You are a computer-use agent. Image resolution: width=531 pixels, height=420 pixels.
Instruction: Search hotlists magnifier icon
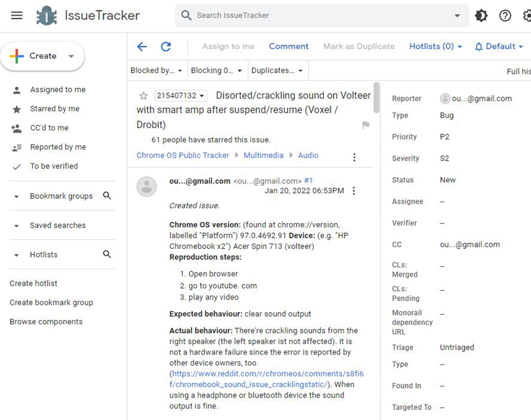(x=107, y=254)
